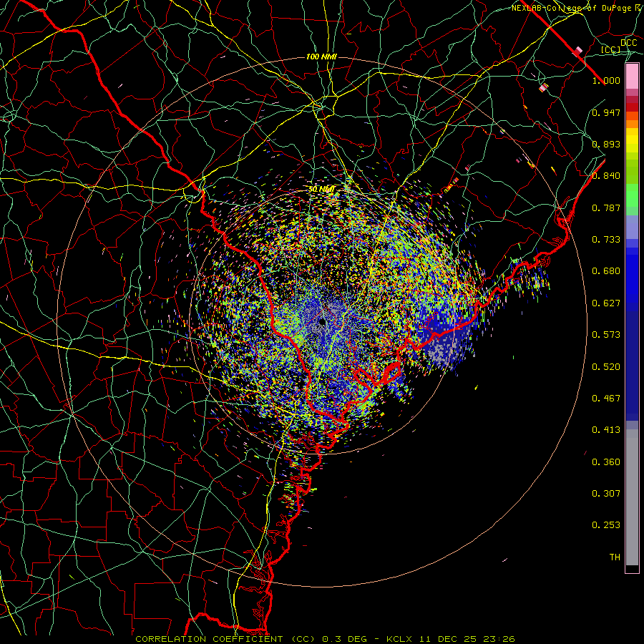Click the "DCC" label above the color bar
The height and width of the screenshot is (644, 644).
point(628,43)
